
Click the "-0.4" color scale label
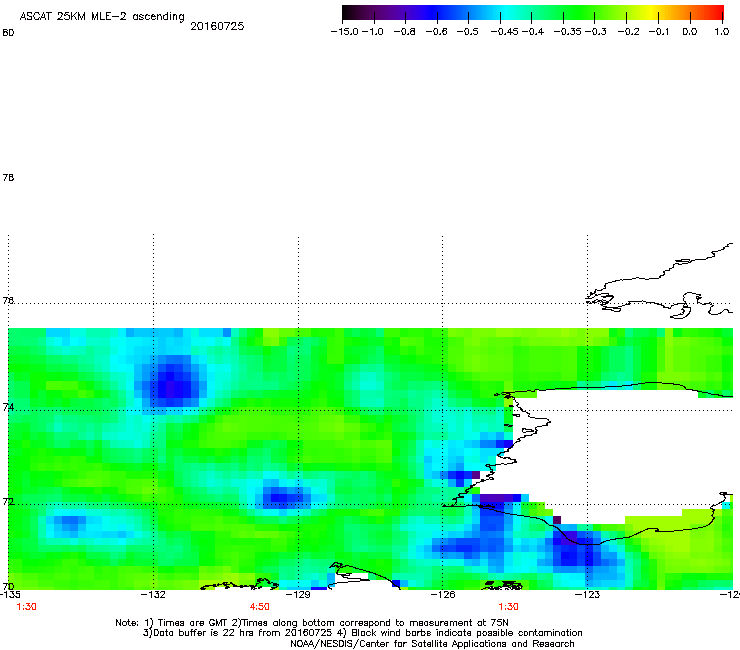pos(533,32)
